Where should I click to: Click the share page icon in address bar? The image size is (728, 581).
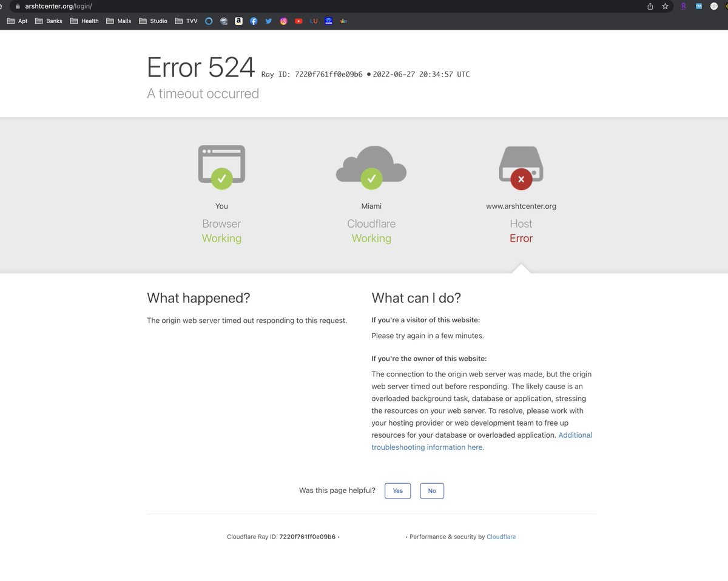point(650,6)
